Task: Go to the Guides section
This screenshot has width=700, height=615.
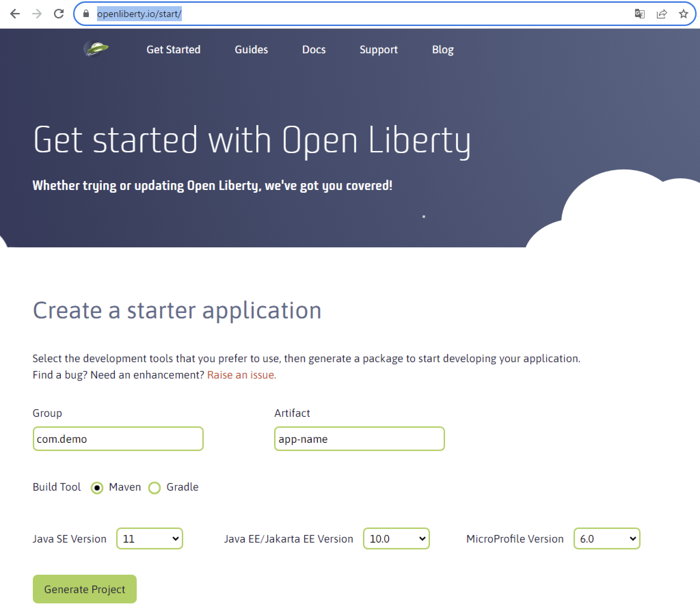Action: point(251,49)
